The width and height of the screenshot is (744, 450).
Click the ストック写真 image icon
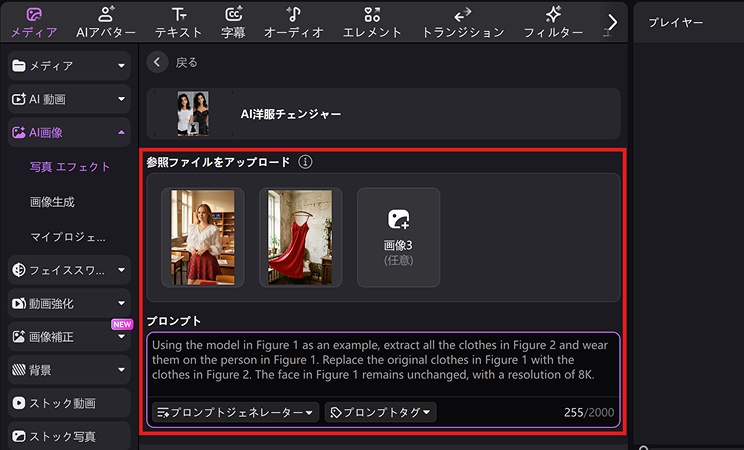click(19, 436)
